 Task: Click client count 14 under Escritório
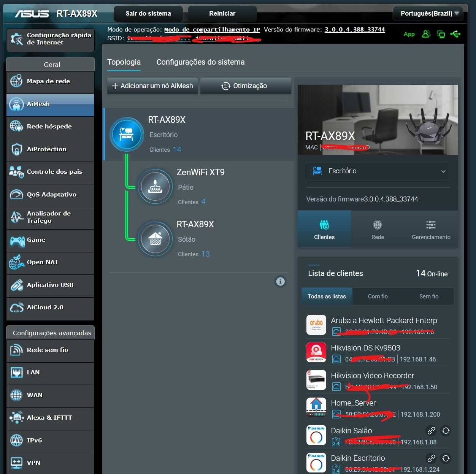(x=177, y=149)
